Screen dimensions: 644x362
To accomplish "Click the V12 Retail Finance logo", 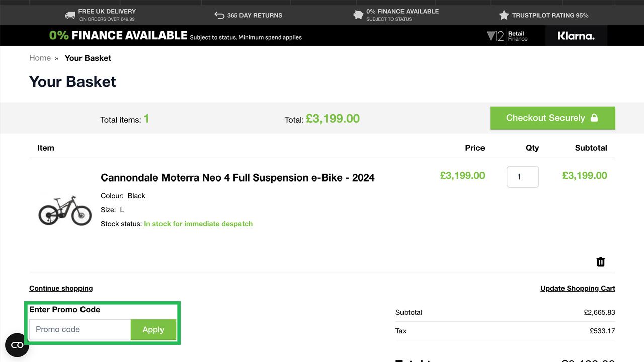I will pos(507,36).
